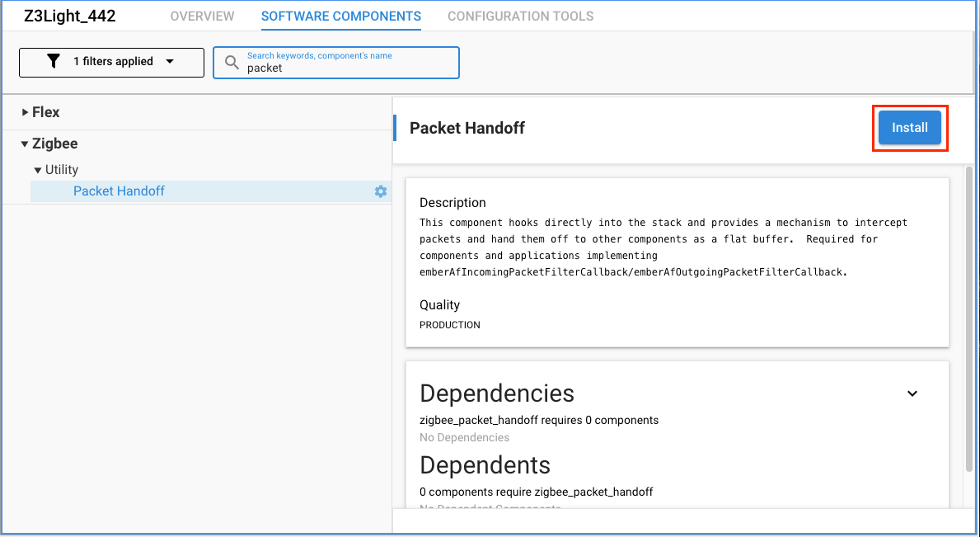Click the 'No Dependencies' text
This screenshot has height=537, width=980.
pos(464,438)
